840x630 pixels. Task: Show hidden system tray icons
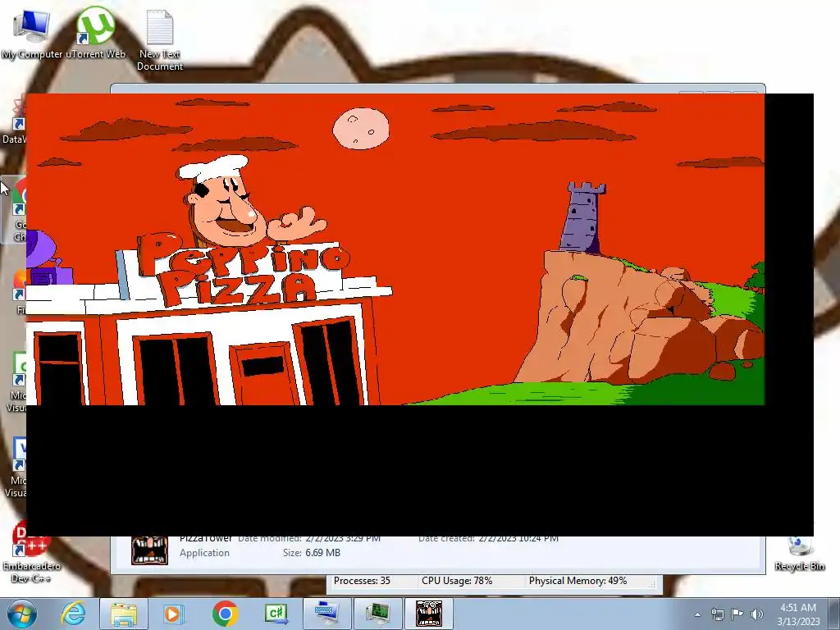(x=697, y=614)
